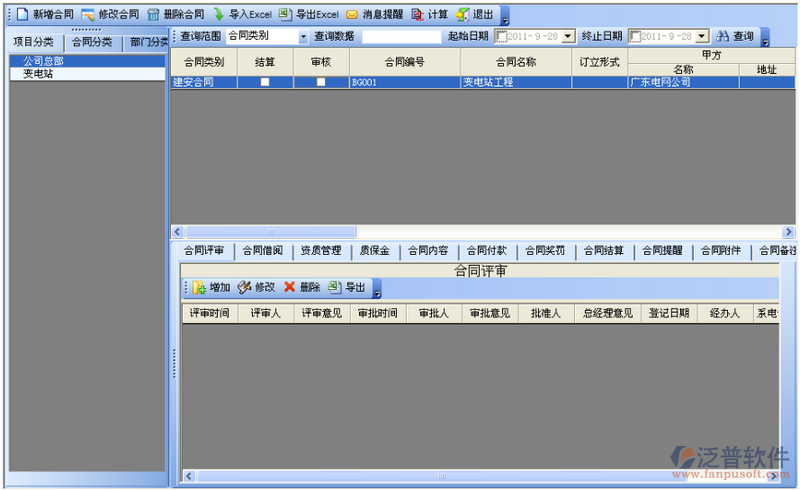Open the 质保金 tab
Image resolution: width=800 pixels, height=490 pixels.
pyautogui.click(x=375, y=251)
